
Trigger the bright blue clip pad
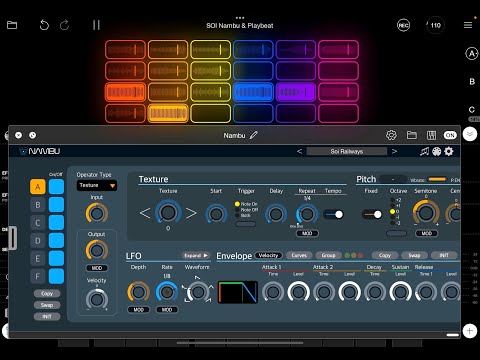point(253,92)
